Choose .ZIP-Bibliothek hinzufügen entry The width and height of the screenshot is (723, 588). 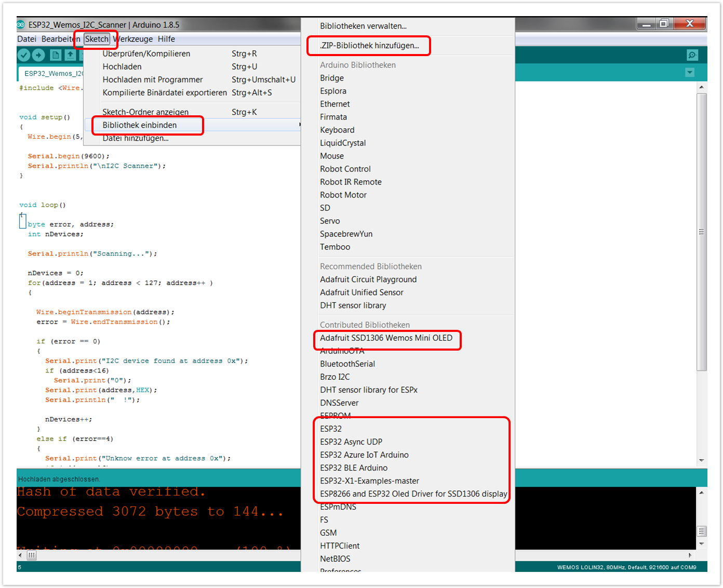click(x=369, y=46)
